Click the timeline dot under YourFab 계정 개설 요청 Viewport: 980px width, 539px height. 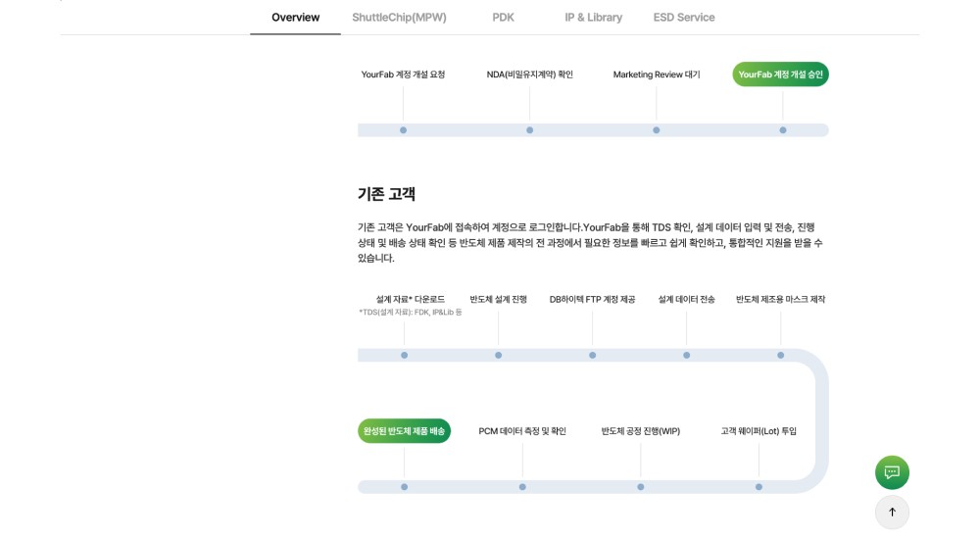tap(403, 130)
